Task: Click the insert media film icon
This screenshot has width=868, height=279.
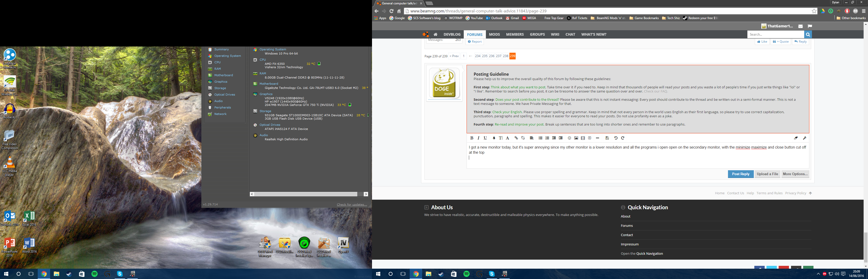Action: [583, 138]
